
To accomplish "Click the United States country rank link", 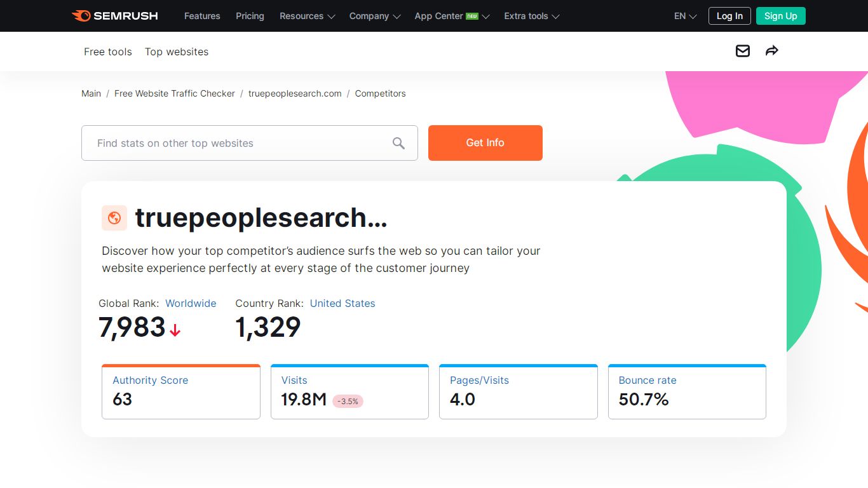I will [x=342, y=303].
